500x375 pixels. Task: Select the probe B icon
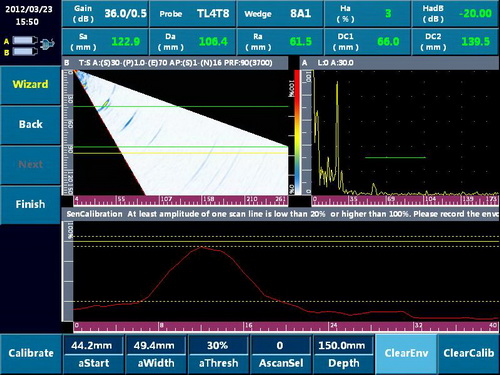(x=25, y=52)
